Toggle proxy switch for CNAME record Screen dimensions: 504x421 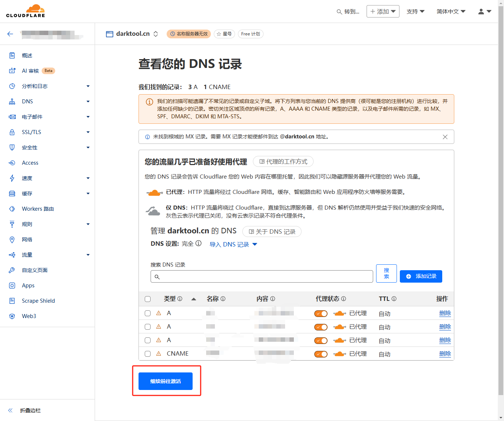point(321,354)
